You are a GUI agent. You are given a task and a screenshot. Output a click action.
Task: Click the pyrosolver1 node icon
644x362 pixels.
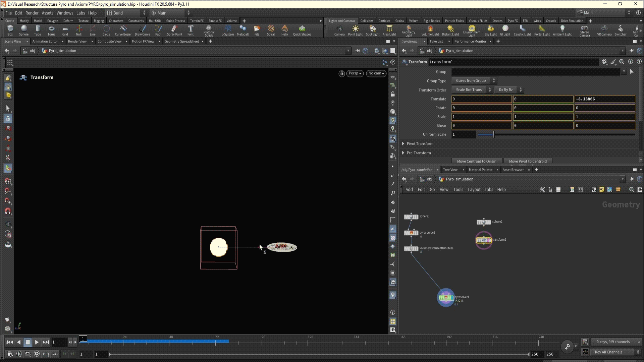(445, 297)
